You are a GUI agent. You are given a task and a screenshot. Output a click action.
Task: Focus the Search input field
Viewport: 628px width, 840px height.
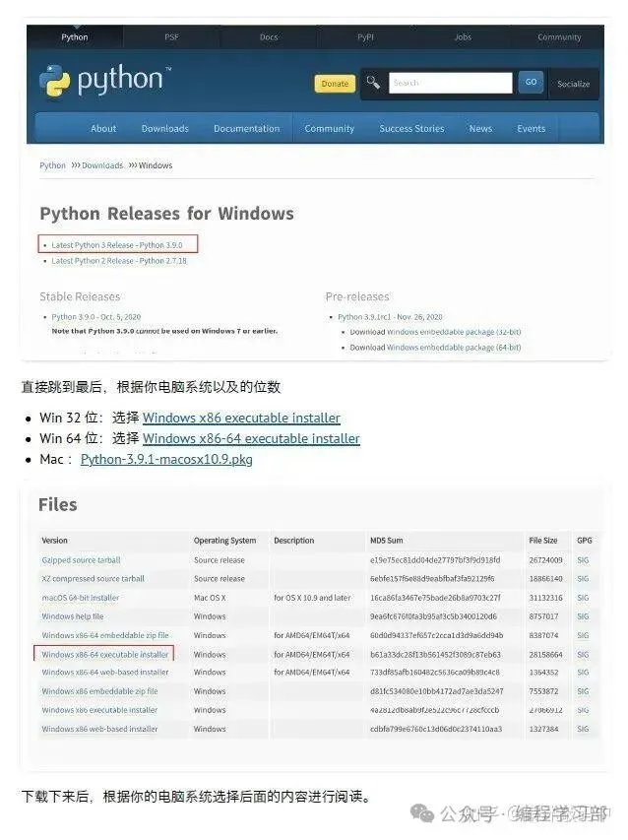coord(450,83)
